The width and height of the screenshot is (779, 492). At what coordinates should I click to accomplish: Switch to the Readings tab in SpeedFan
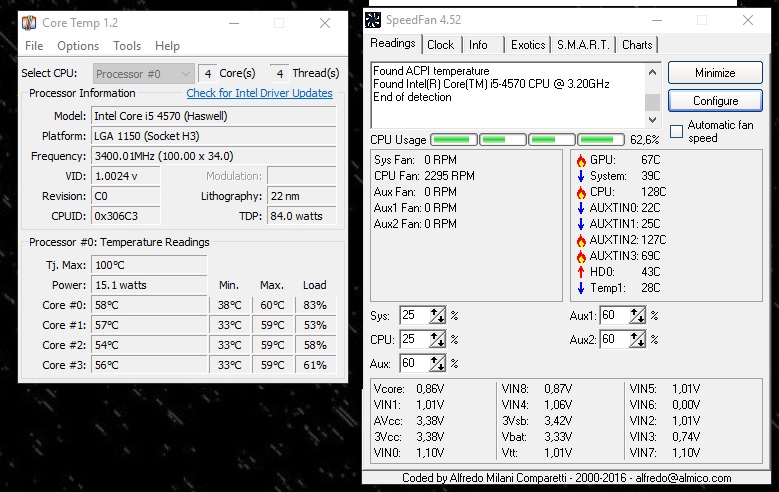393,43
